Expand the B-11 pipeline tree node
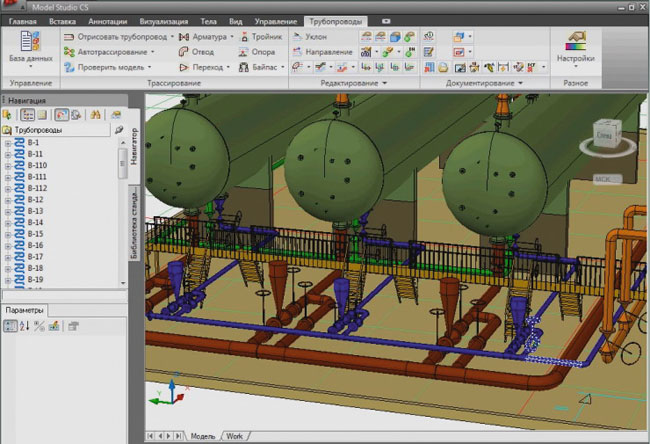Image resolution: width=650 pixels, height=444 pixels. (7, 154)
